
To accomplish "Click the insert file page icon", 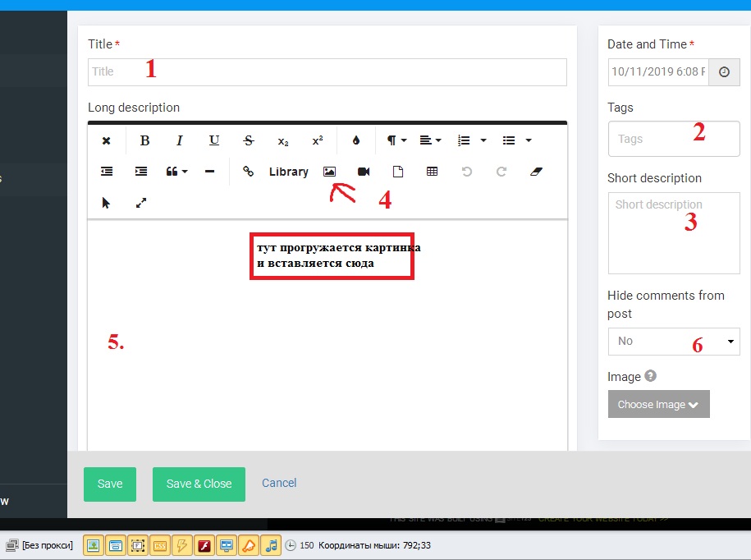I will click(397, 172).
